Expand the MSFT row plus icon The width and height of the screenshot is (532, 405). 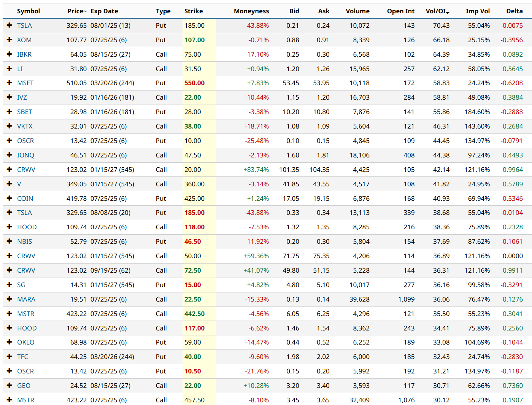[x=10, y=83]
